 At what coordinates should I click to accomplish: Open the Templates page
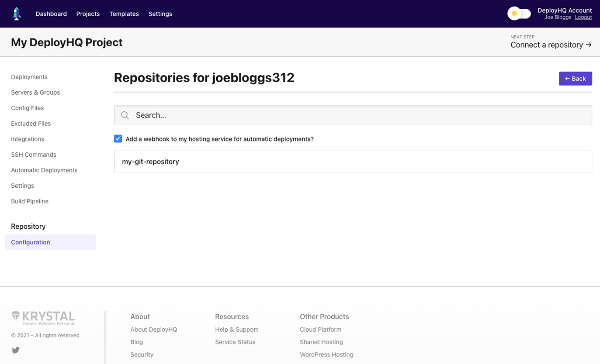pyautogui.click(x=124, y=14)
